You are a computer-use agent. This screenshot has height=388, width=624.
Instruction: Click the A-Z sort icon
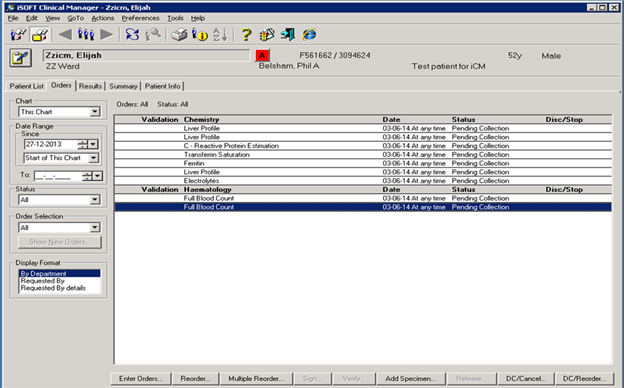(x=220, y=35)
